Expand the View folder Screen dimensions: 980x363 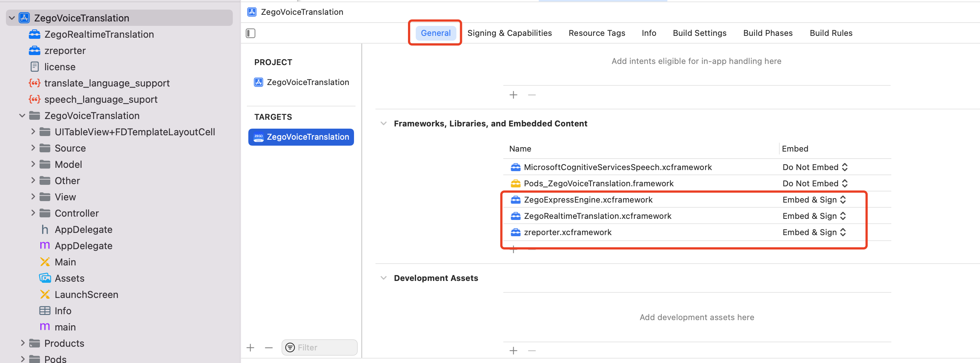[x=33, y=197]
